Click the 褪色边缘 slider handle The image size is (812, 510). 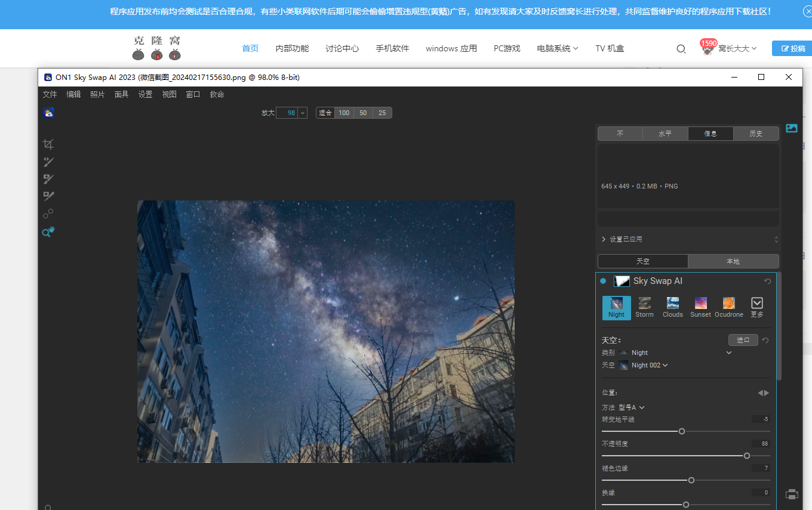pos(691,480)
